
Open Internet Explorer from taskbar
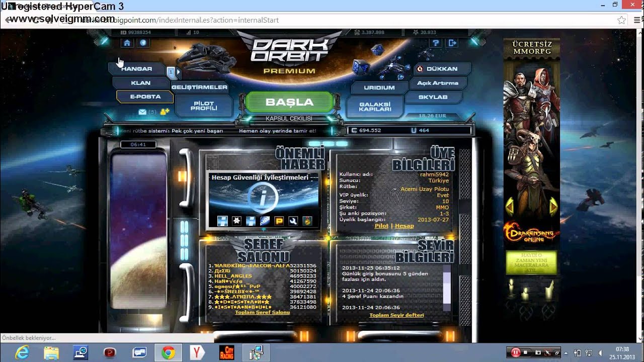coord(22,353)
